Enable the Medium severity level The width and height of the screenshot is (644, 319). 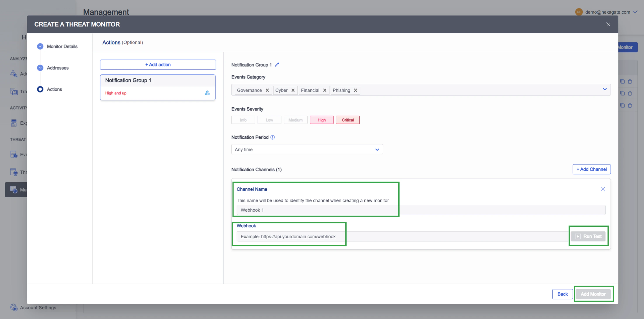[x=295, y=120]
